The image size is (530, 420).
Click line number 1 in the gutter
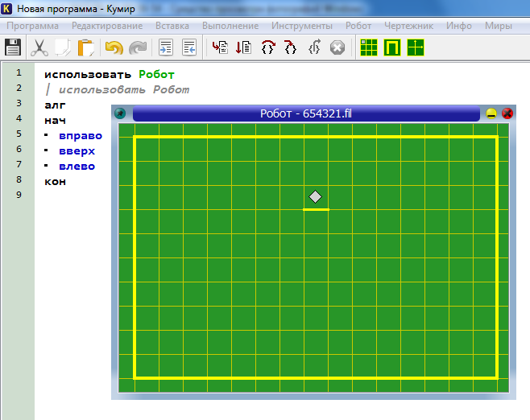pyautogui.click(x=19, y=72)
